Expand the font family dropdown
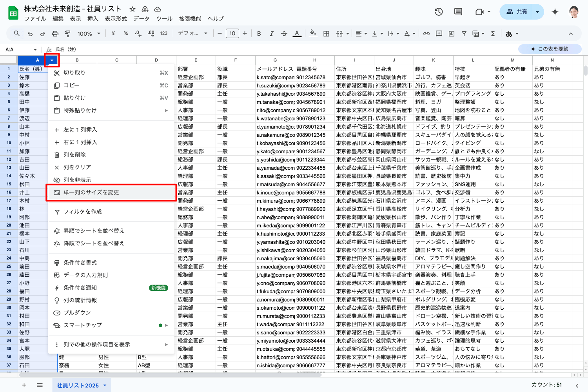The height and width of the screenshot is (392, 588). [192, 34]
